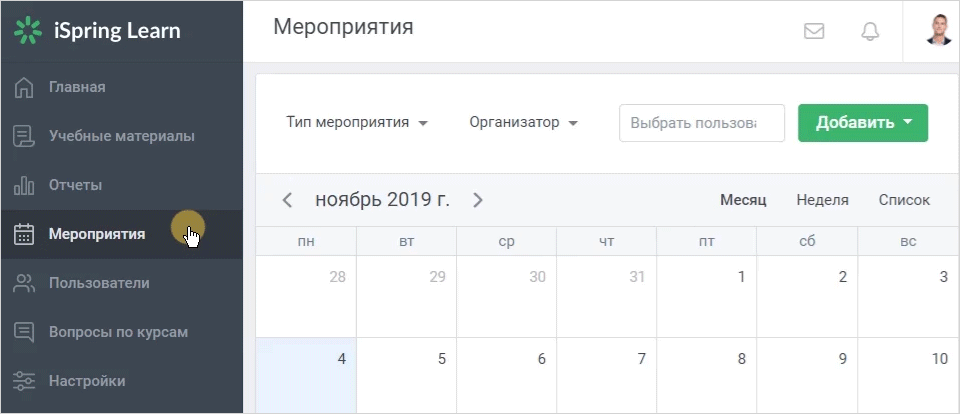
Task: Open notifications bell icon
Action: click(x=870, y=31)
